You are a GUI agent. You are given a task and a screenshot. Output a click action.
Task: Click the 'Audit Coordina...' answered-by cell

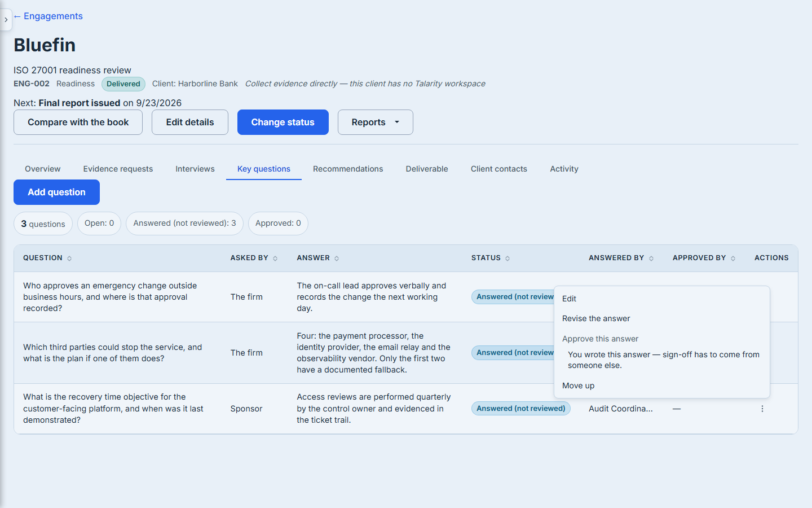[x=621, y=409]
